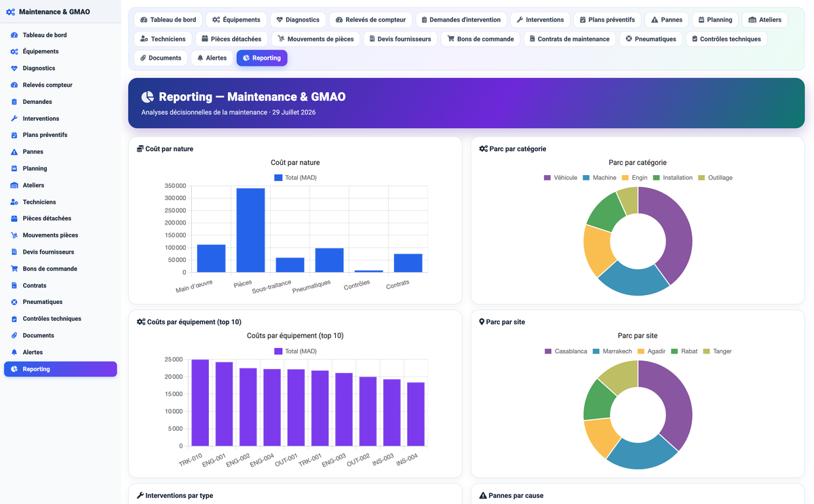Click the Plans préventifs calendar icon in sidebar

pyautogui.click(x=14, y=135)
